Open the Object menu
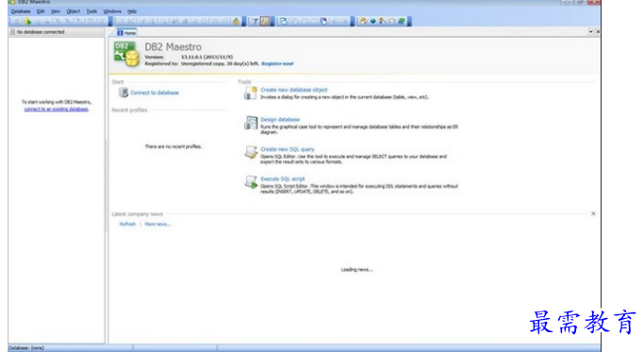The height and width of the screenshot is (352, 644). [x=74, y=11]
